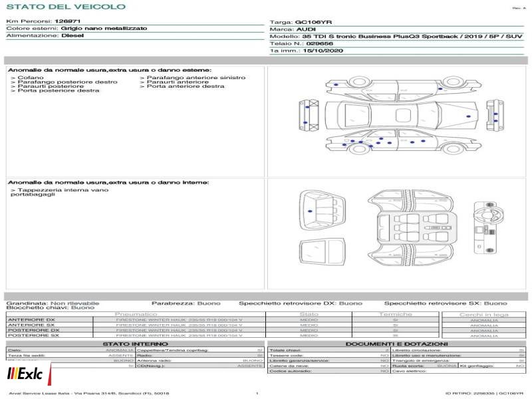Click the Exlc logo at bottom left
This screenshot has height=399, width=532.
coord(25,374)
